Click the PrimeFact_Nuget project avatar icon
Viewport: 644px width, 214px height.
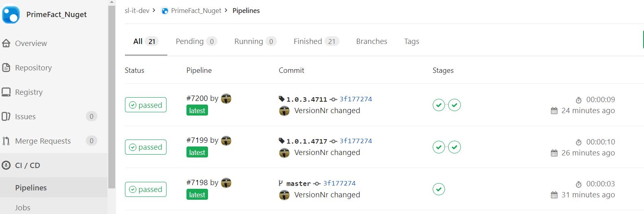[x=11, y=14]
